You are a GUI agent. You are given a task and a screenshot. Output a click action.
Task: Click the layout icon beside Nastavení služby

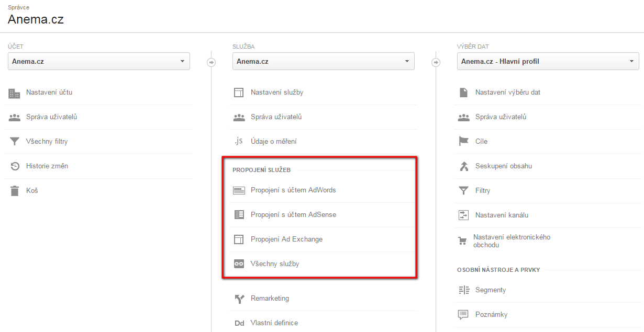[239, 93]
